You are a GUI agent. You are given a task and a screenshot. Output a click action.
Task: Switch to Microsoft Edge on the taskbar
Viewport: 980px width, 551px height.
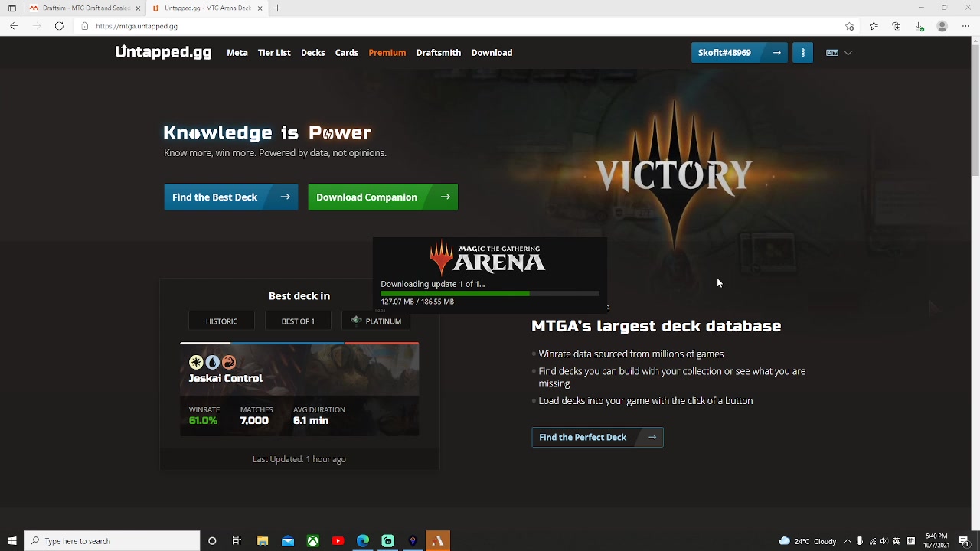tap(363, 541)
